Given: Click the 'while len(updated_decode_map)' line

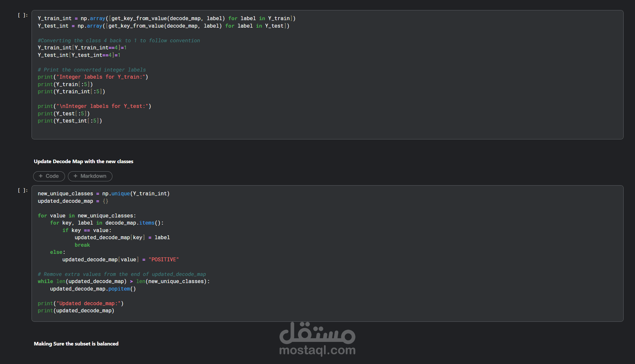Looking at the screenshot, I should click(x=123, y=281).
